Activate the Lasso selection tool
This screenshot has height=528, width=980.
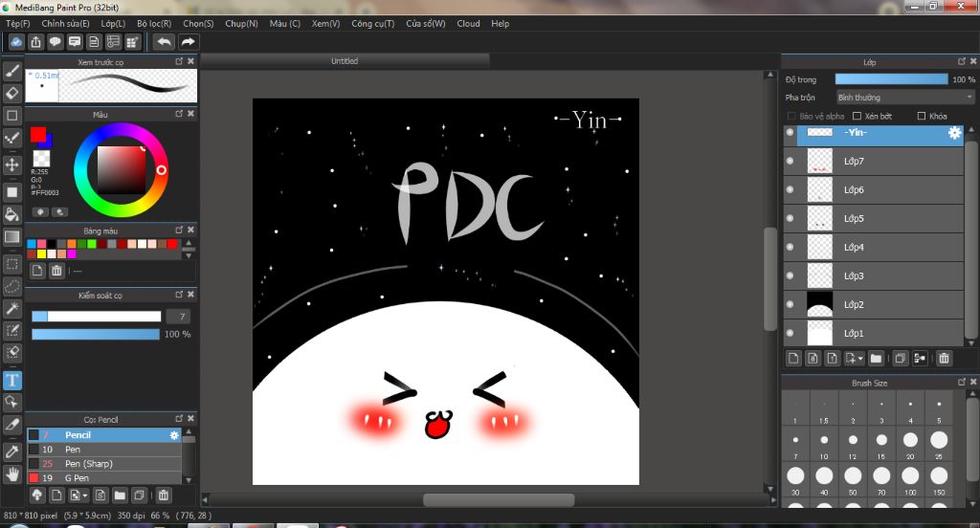(11, 286)
